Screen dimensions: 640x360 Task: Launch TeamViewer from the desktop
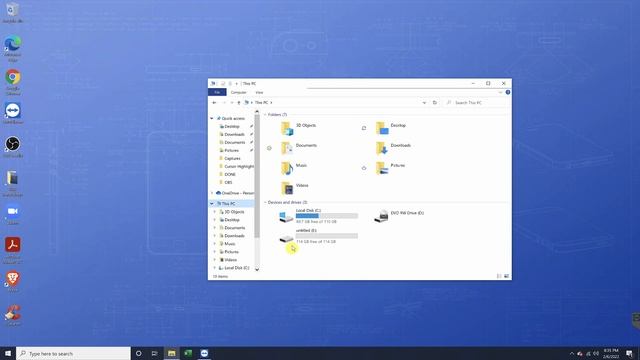click(13, 113)
